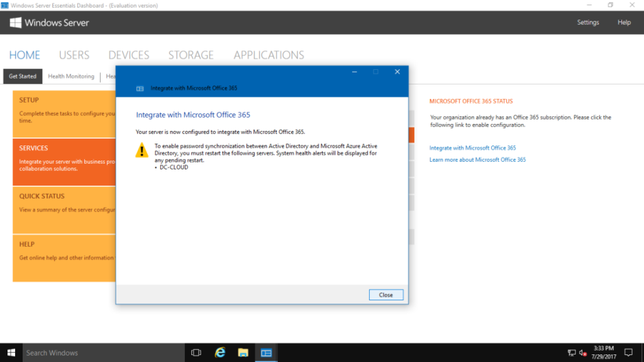The height and width of the screenshot is (362, 644).
Task: Open the Windows Start menu
Action: pos(11,353)
